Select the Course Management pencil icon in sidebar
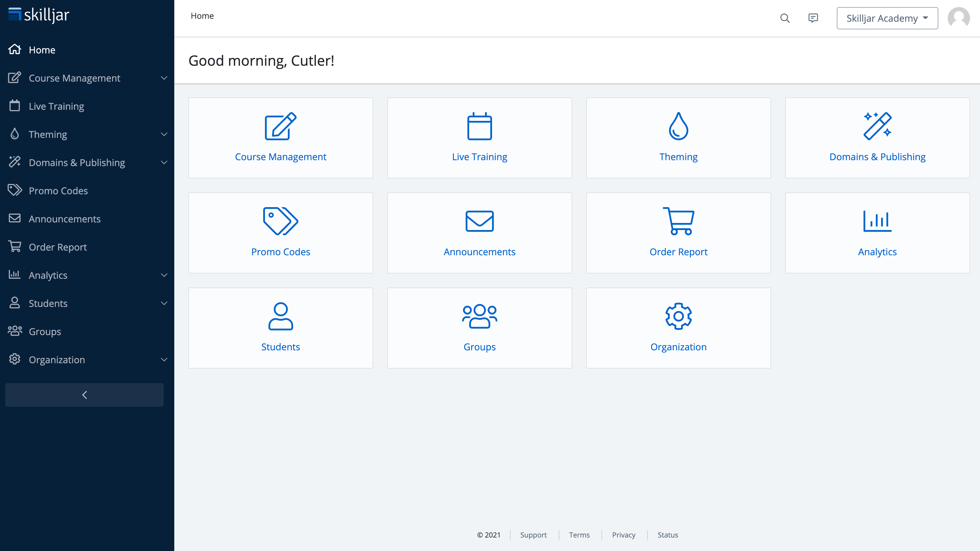The height and width of the screenshot is (551, 980). click(14, 78)
